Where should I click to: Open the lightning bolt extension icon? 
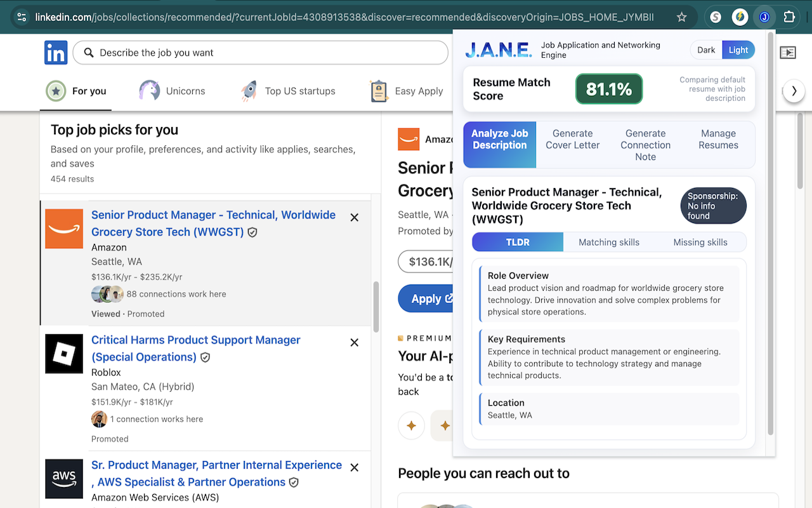click(740, 17)
